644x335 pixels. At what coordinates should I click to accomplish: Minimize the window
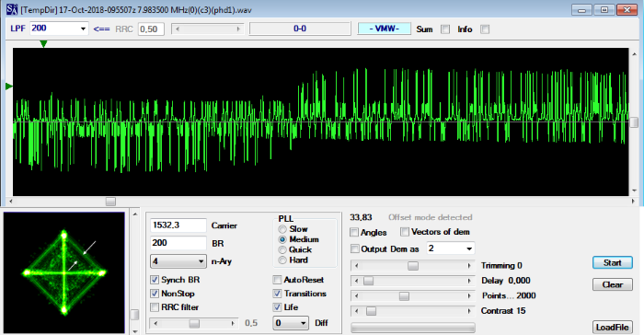pos(581,9)
